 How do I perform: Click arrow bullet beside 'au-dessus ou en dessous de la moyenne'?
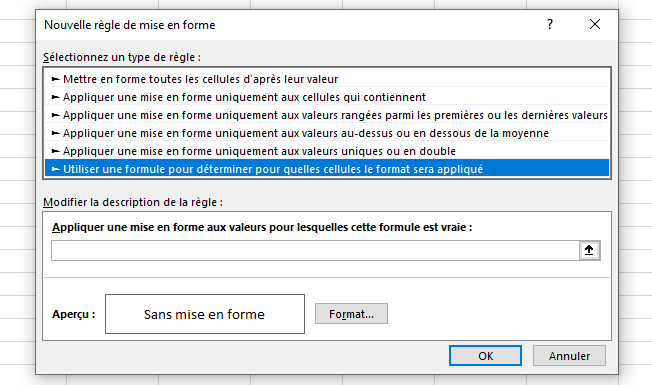55,133
